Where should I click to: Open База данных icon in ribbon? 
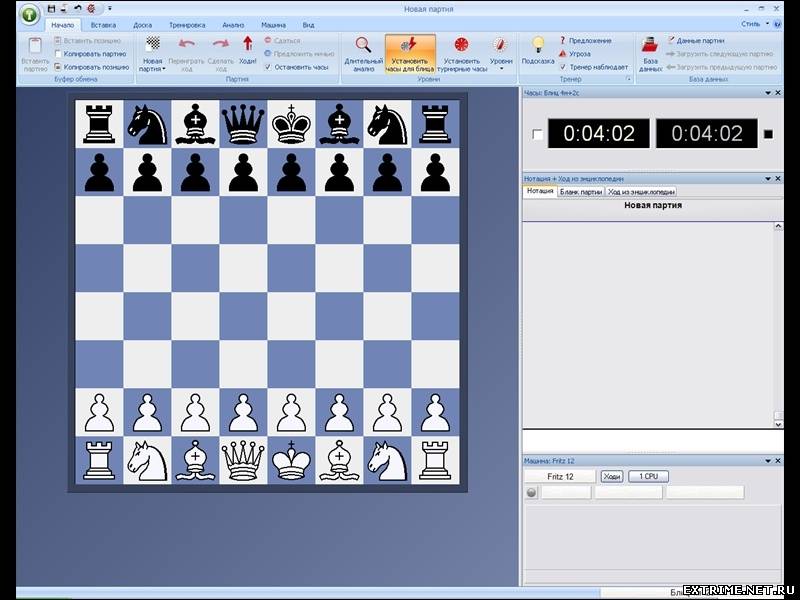(x=650, y=46)
